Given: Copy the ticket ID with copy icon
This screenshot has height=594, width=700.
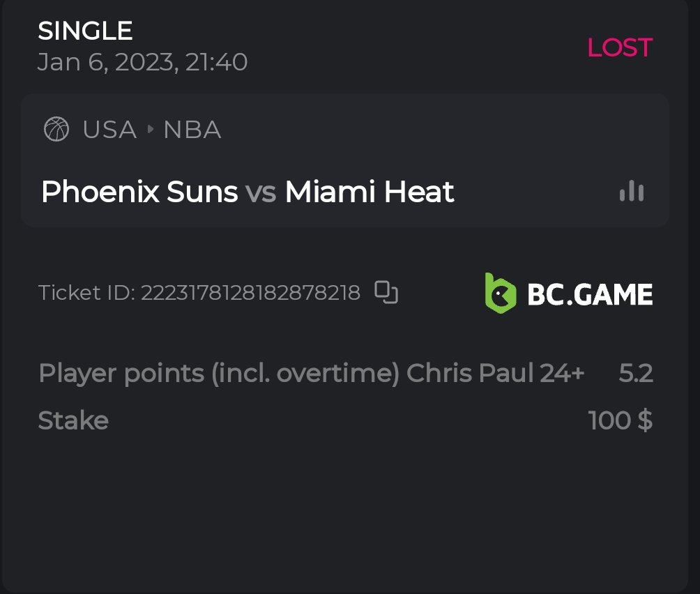Looking at the screenshot, I should coord(386,292).
